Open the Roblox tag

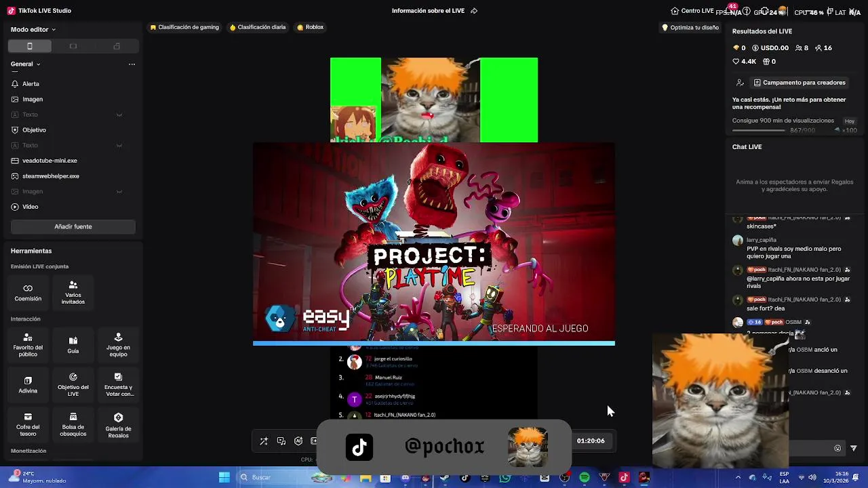[x=311, y=28]
